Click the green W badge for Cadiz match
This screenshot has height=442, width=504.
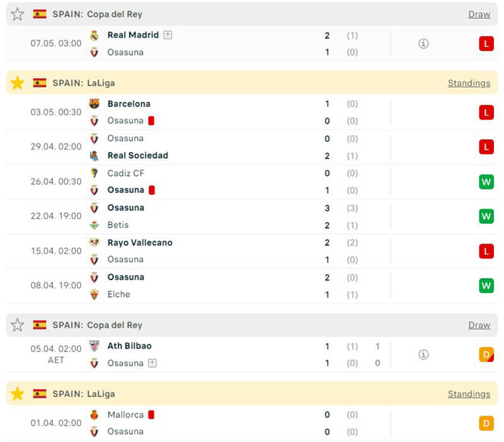[x=486, y=182]
